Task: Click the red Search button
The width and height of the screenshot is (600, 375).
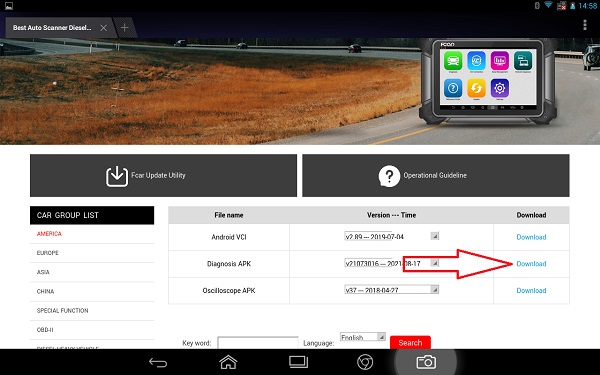Action: pyautogui.click(x=410, y=342)
